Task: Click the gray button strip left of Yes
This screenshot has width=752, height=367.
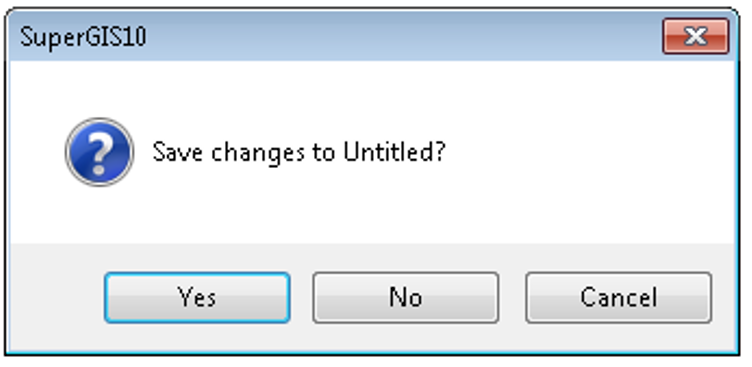Action: [57, 297]
